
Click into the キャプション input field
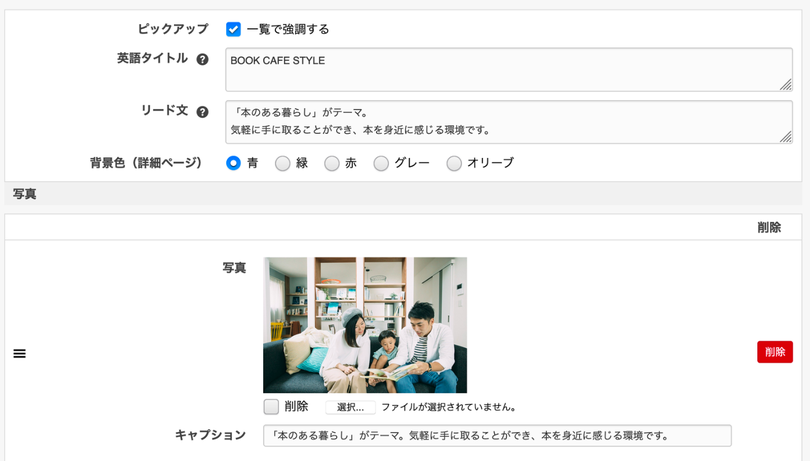click(497, 436)
